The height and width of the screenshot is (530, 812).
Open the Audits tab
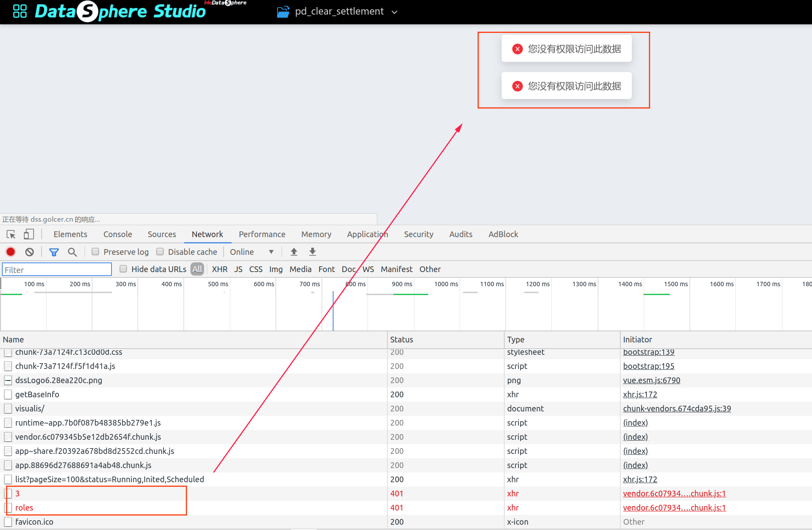click(x=461, y=234)
